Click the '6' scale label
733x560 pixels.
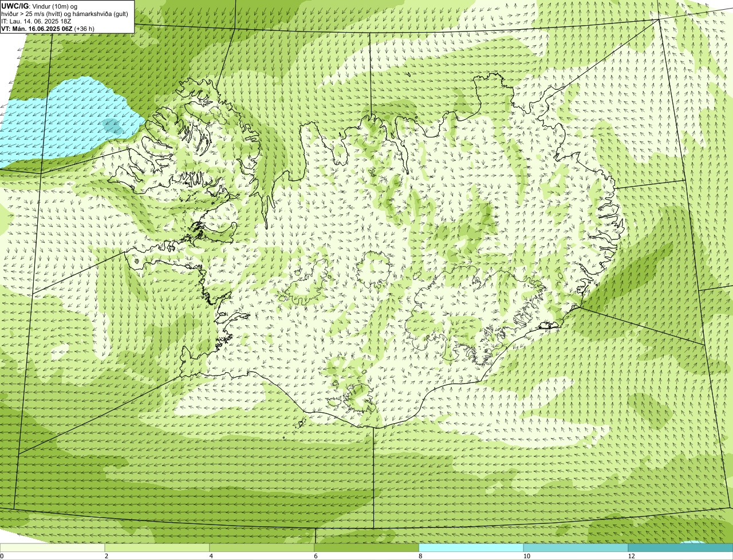click(x=316, y=556)
